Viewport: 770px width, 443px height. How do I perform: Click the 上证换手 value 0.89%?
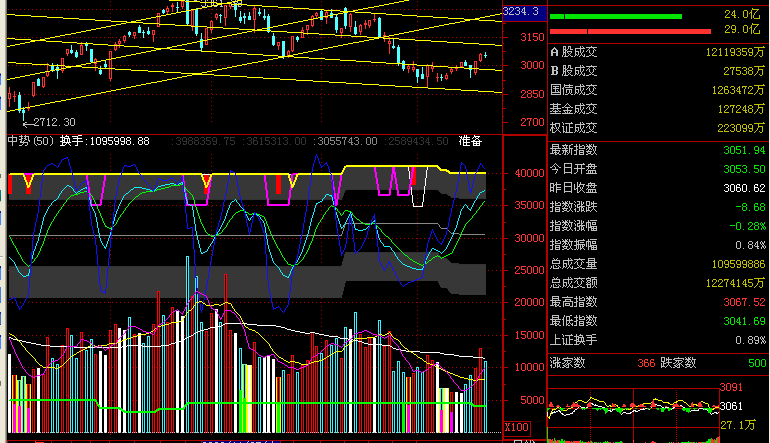750,340
